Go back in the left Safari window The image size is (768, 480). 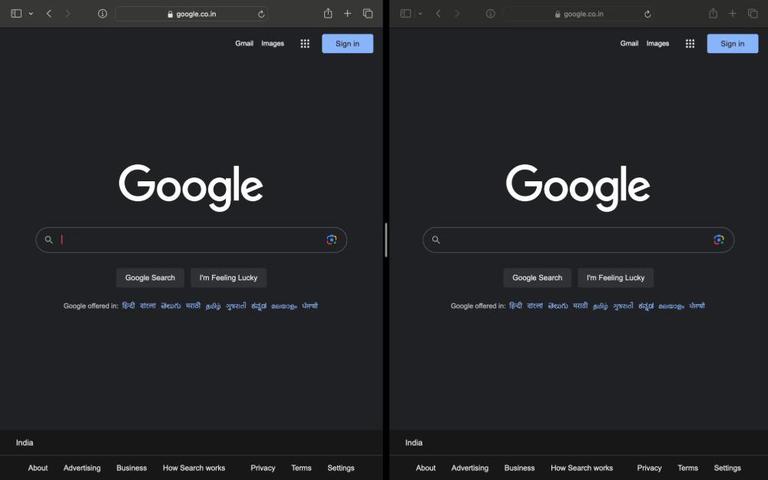pos(49,14)
